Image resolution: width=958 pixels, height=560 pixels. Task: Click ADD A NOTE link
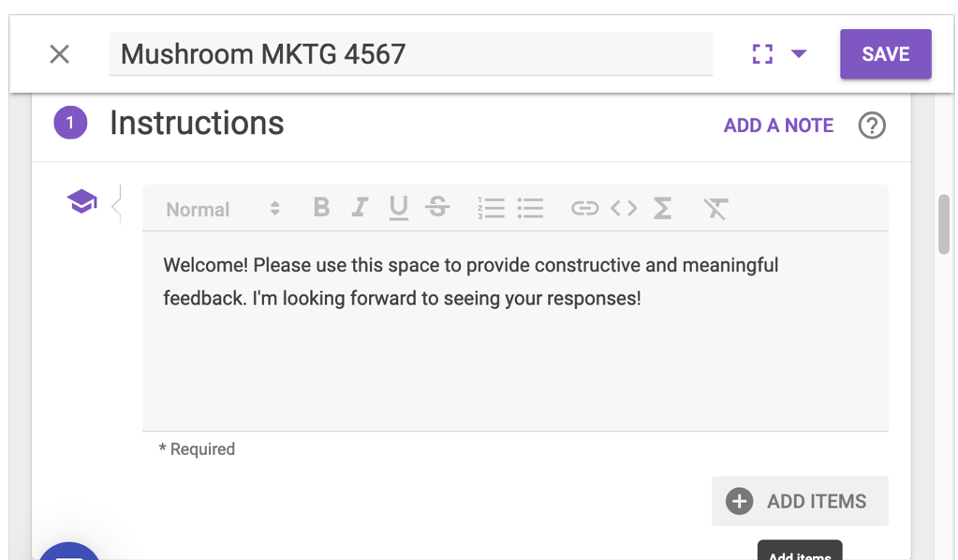778,125
